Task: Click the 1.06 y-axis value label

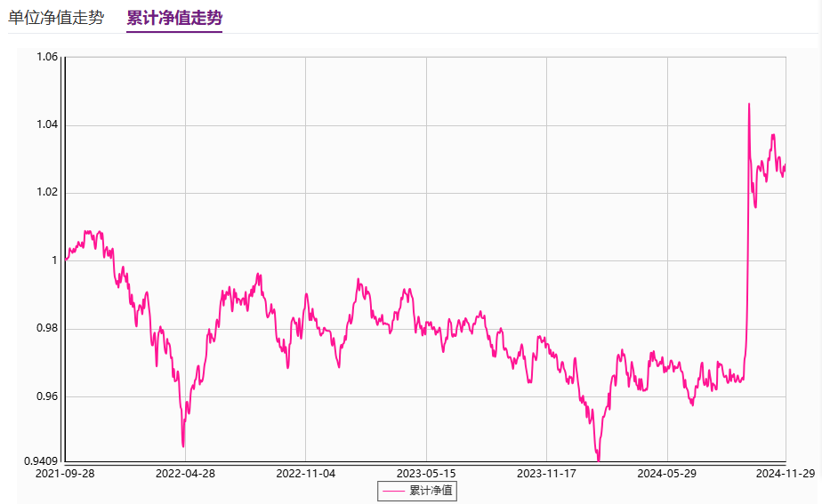Action: pyautogui.click(x=47, y=57)
